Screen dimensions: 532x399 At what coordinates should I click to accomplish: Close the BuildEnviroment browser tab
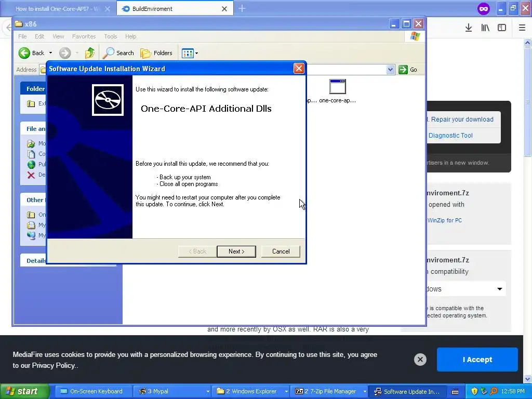(224, 9)
